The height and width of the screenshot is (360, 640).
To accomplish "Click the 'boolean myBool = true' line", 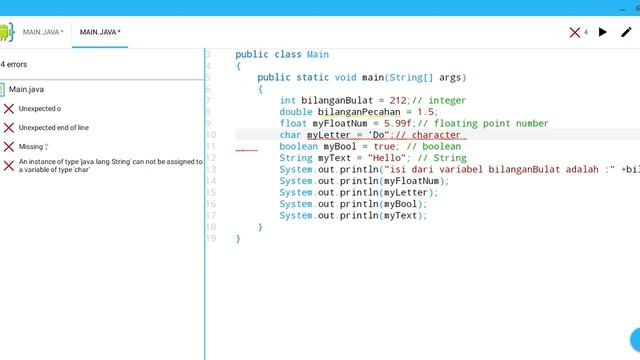I will 370,146.
